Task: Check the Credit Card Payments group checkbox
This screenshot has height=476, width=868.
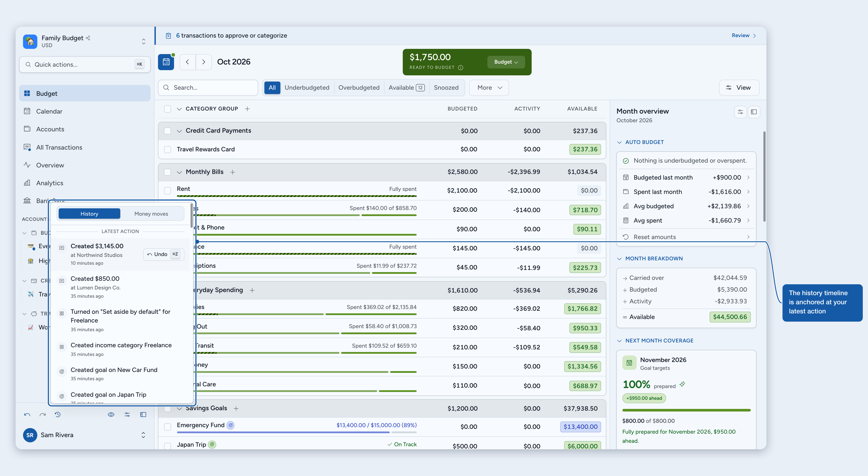Action: 168,131
